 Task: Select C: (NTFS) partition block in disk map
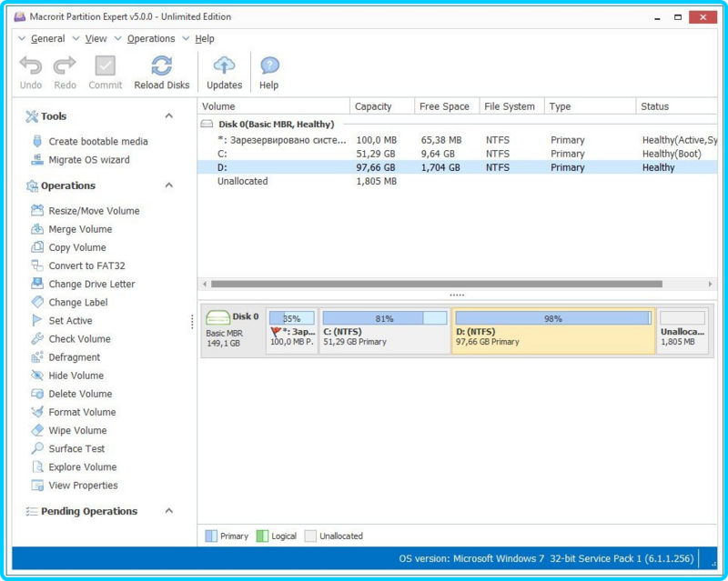[384, 331]
